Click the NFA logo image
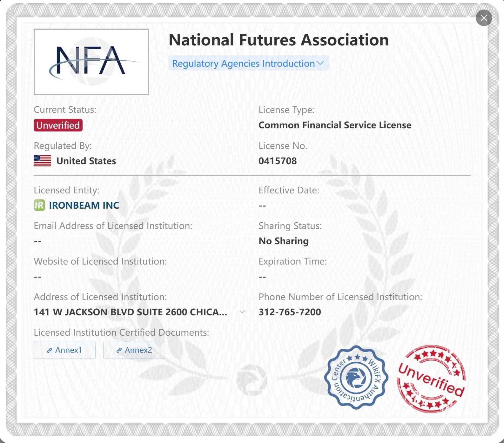 [x=91, y=62]
